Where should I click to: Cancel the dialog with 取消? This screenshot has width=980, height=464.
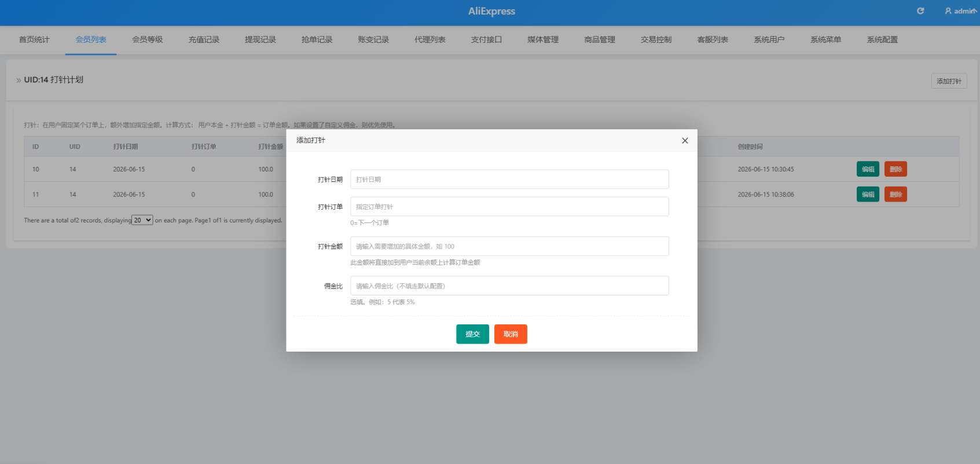click(x=511, y=334)
